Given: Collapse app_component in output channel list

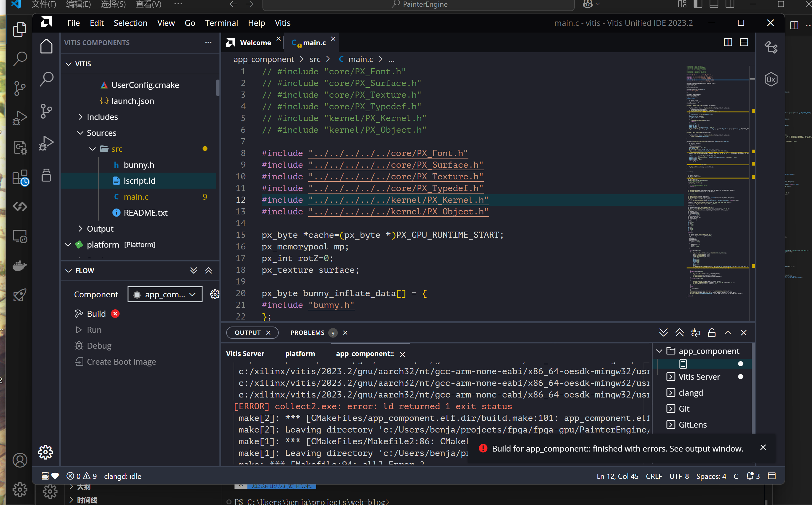Looking at the screenshot, I should pos(659,351).
